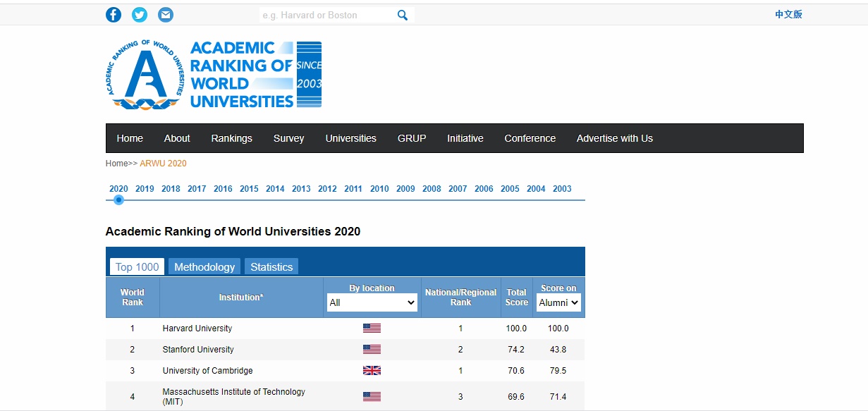Select year 2014 on the timeline
This screenshot has width=868, height=411.
click(275, 189)
